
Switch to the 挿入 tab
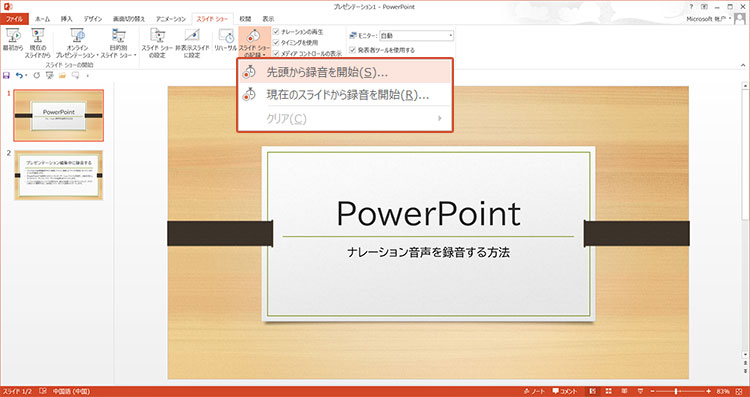(67, 19)
